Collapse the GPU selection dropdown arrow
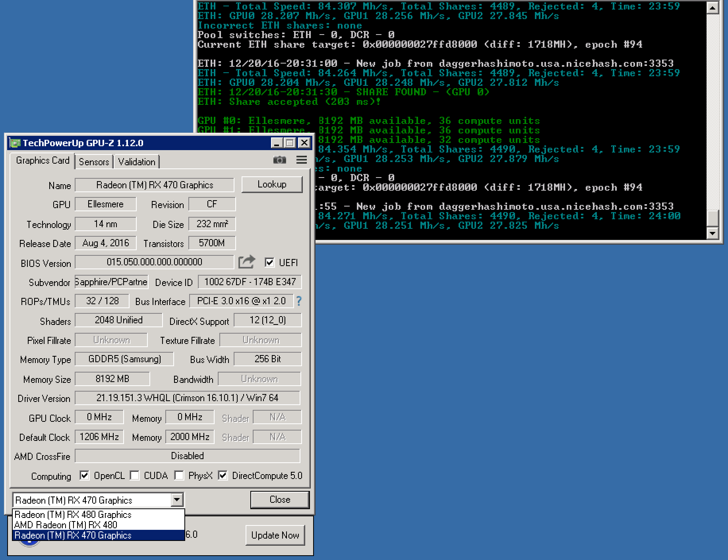The height and width of the screenshot is (560, 728). point(177,500)
